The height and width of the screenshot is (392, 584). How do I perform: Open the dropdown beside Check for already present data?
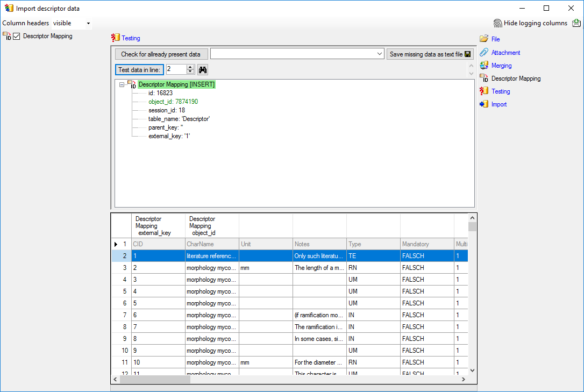click(379, 54)
